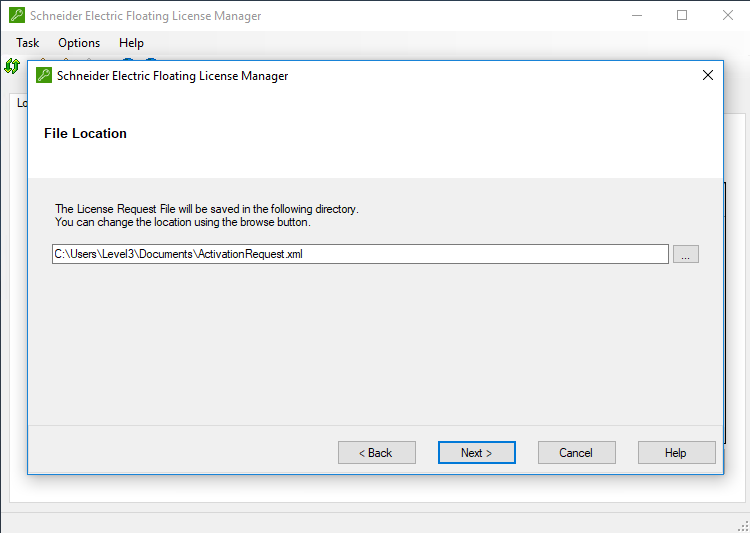
Task: Click the Help button in dialog footer
Action: (676, 453)
